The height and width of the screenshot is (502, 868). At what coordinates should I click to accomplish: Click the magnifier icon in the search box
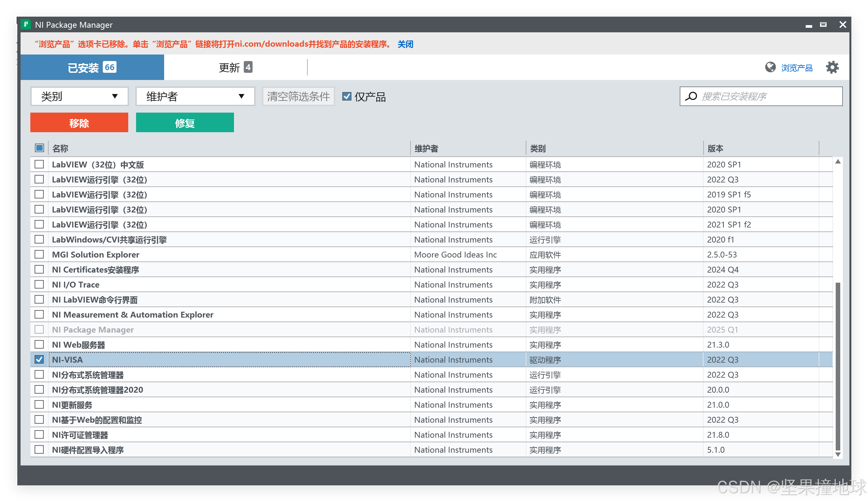(x=691, y=97)
